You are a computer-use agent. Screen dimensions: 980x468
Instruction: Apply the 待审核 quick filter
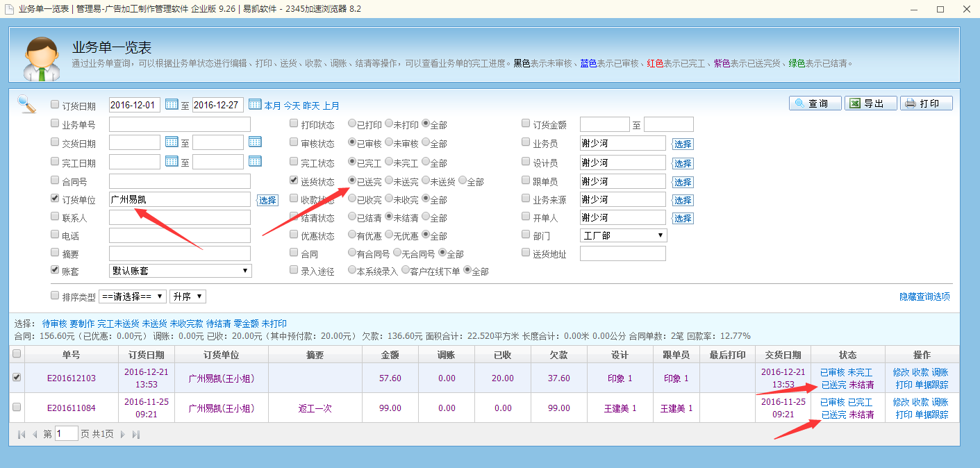(54, 324)
